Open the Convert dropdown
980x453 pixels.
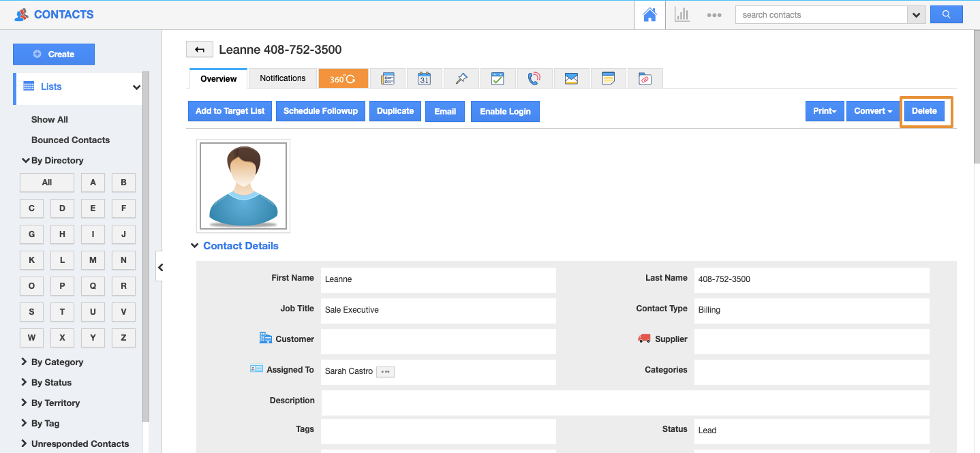pyautogui.click(x=872, y=111)
